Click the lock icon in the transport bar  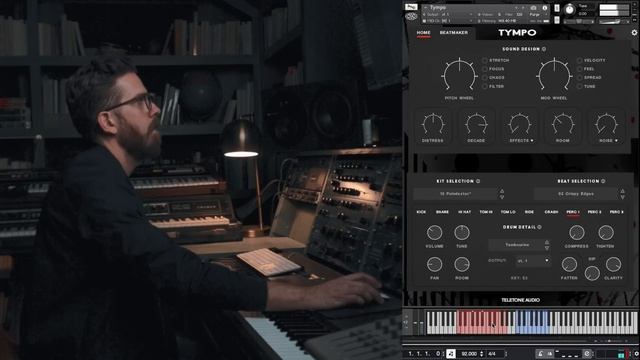click(x=540, y=353)
